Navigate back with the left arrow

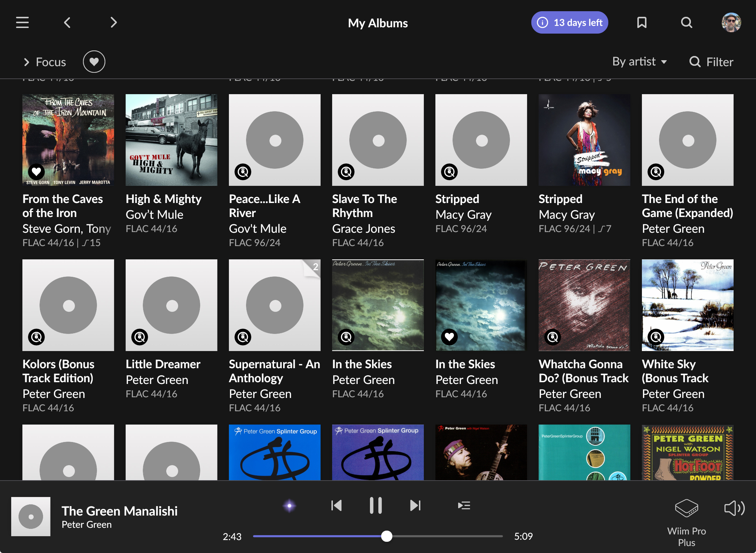pos(68,23)
